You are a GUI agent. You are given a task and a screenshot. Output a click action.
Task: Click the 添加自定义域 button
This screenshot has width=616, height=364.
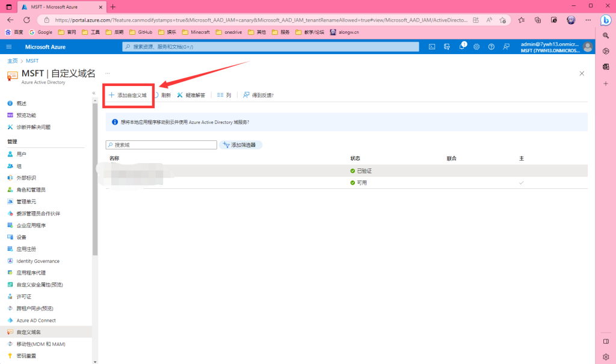point(128,95)
